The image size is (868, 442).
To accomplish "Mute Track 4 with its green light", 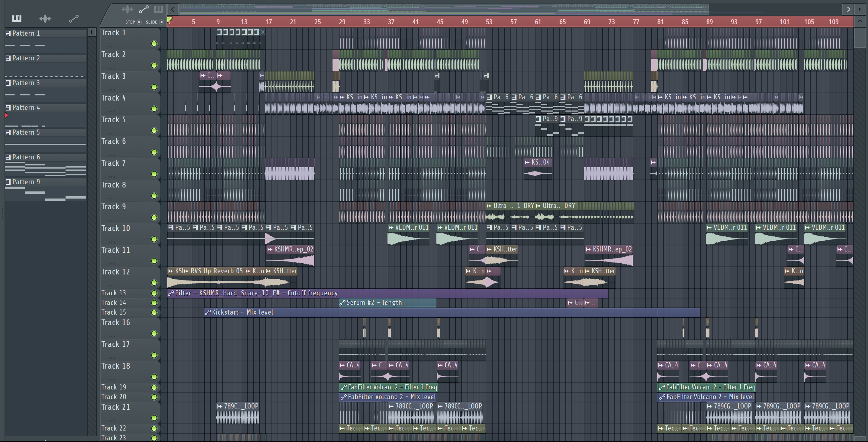I will coord(154,109).
